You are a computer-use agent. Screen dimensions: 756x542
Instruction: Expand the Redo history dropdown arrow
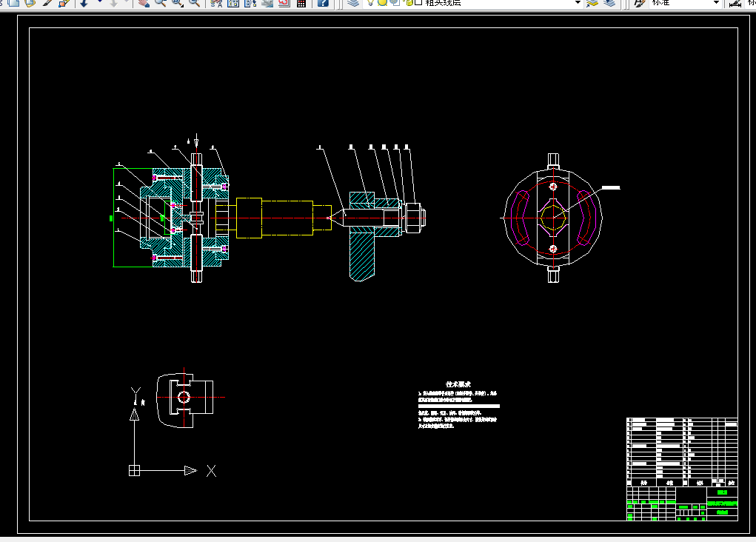[x=127, y=2]
